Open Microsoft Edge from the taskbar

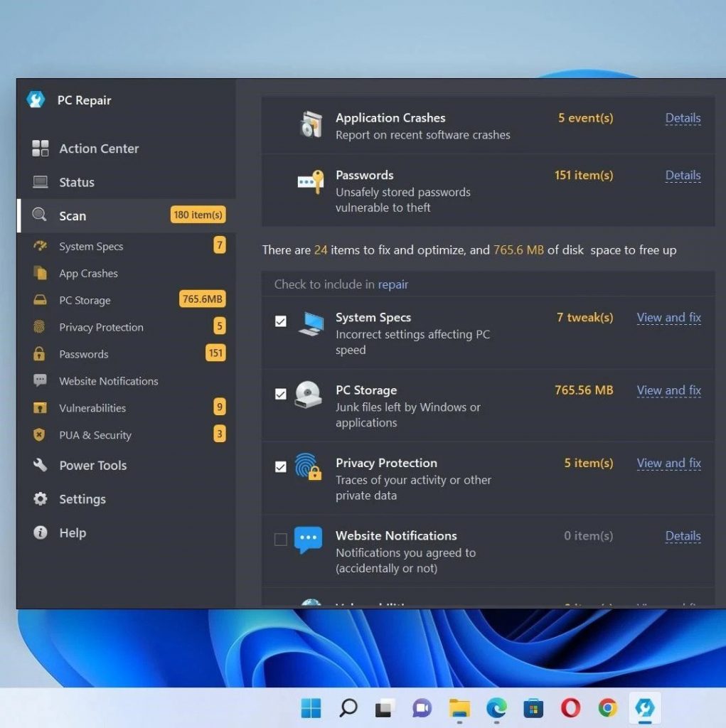point(496,707)
